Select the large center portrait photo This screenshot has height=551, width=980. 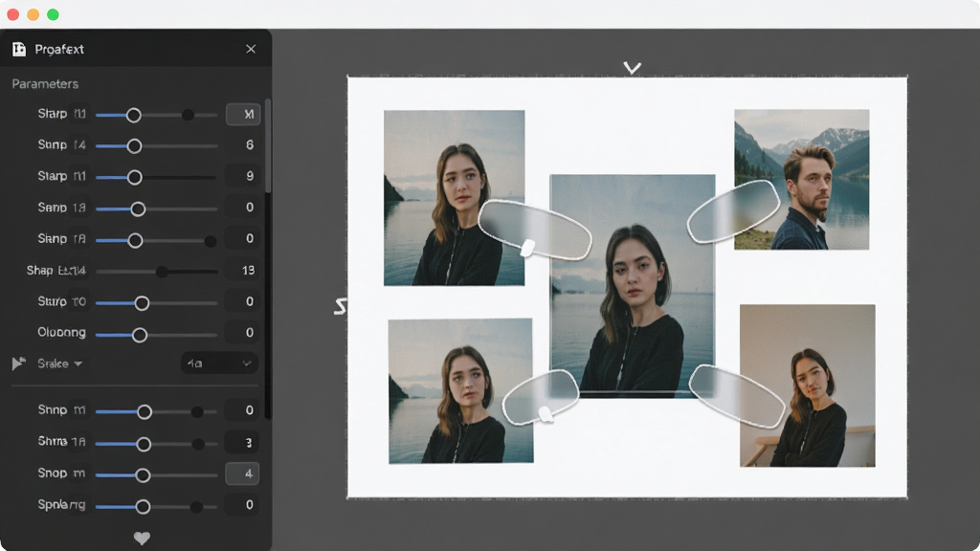tap(633, 285)
